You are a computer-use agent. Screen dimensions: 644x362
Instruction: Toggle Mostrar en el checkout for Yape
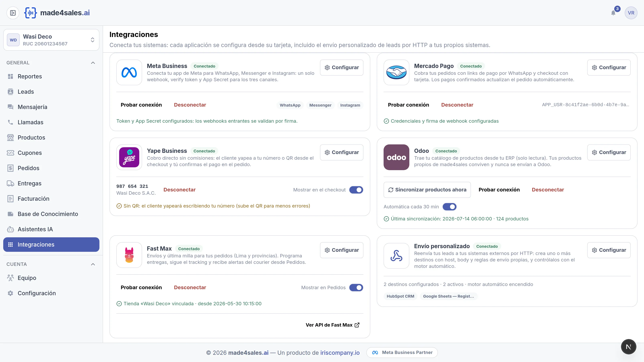[356, 190]
